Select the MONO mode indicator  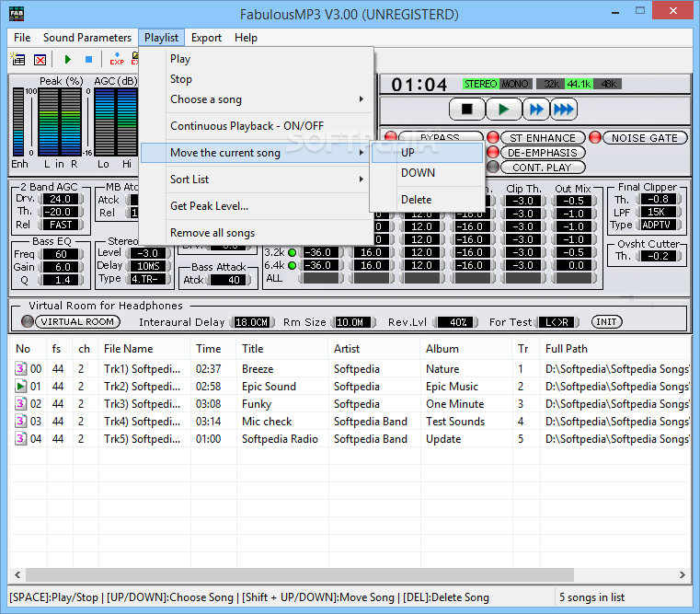point(515,84)
